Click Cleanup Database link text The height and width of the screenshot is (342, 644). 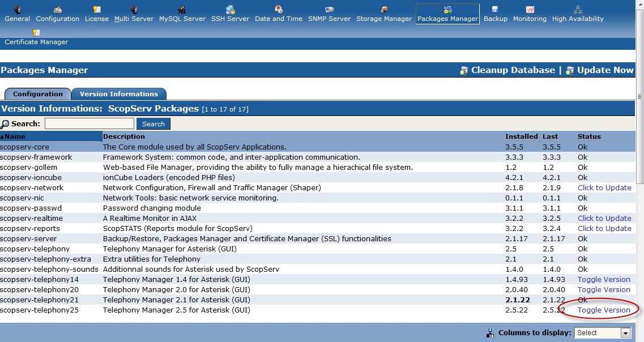tap(513, 70)
